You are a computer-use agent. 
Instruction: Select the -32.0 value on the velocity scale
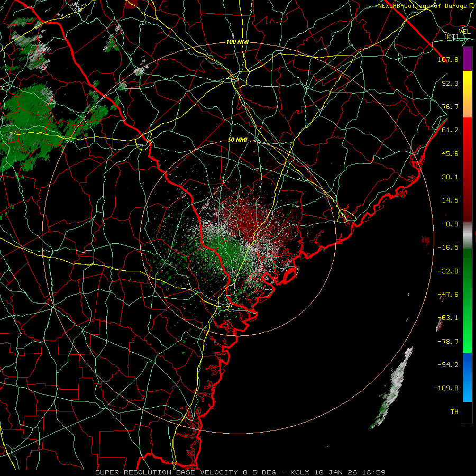click(448, 271)
